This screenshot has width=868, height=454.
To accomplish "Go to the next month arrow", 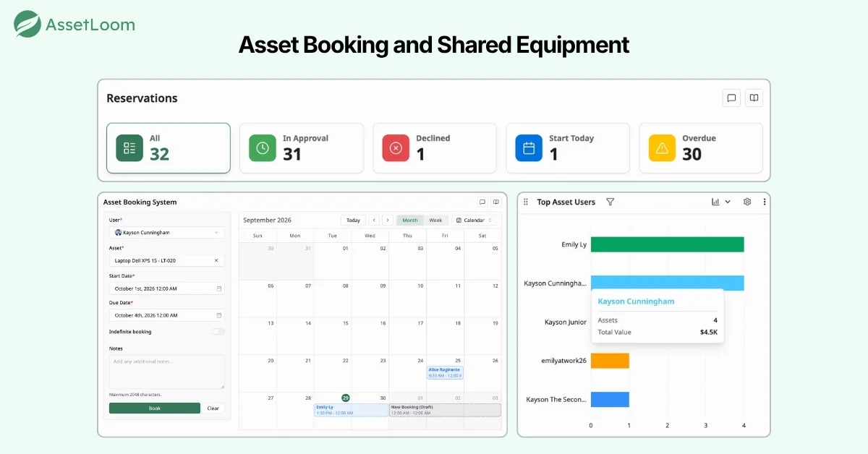I will (388, 220).
